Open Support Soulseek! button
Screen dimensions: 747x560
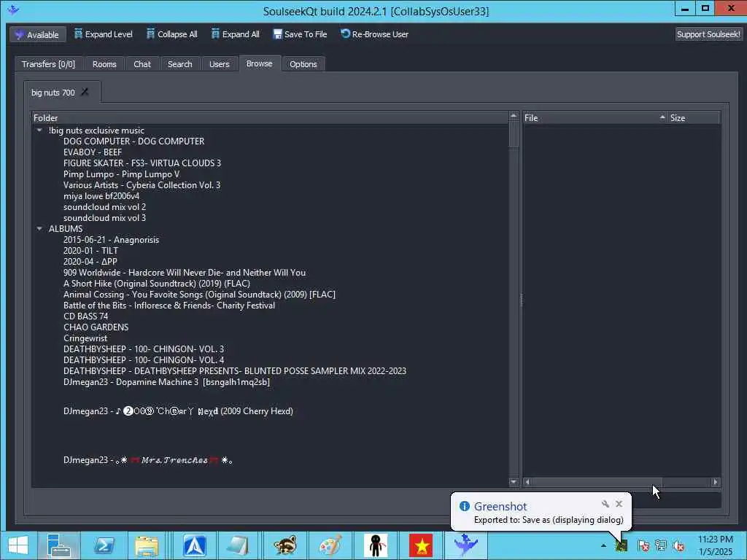(x=708, y=34)
